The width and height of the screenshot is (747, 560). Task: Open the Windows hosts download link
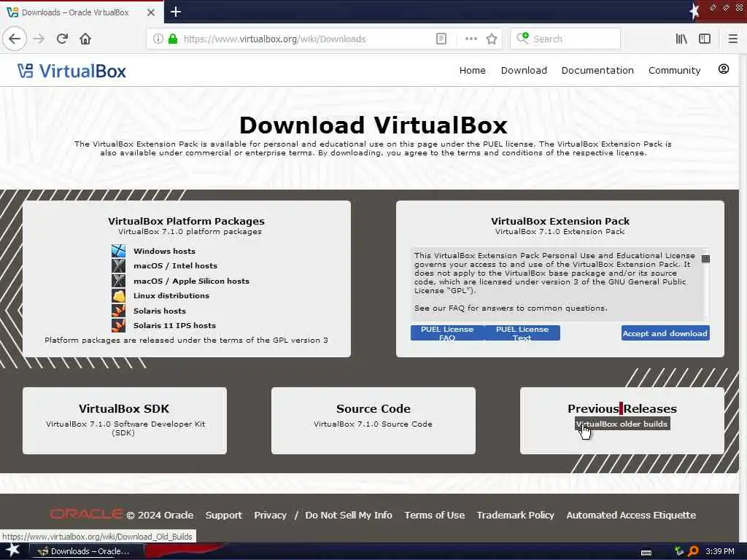click(x=164, y=251)
